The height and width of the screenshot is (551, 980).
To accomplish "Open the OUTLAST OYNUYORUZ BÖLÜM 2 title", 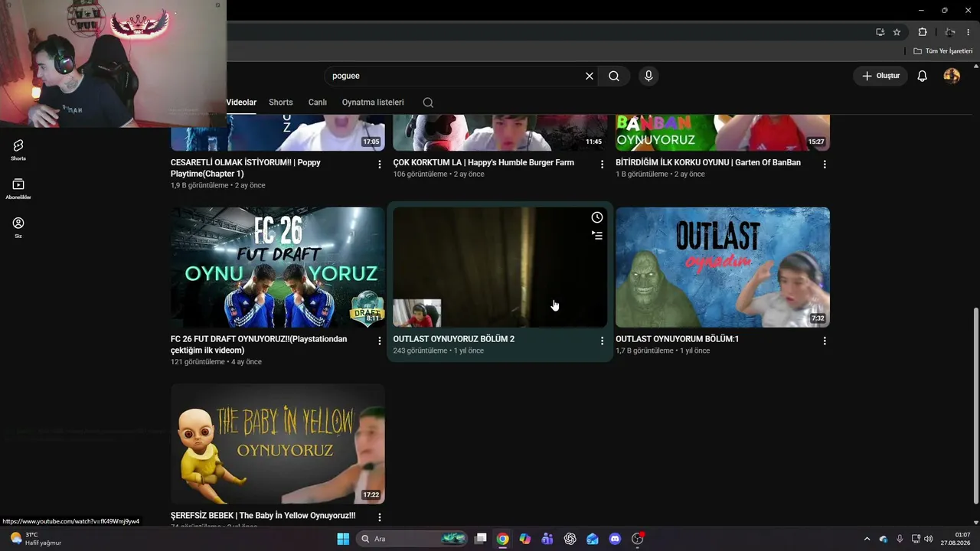I will tap(453, 339).
